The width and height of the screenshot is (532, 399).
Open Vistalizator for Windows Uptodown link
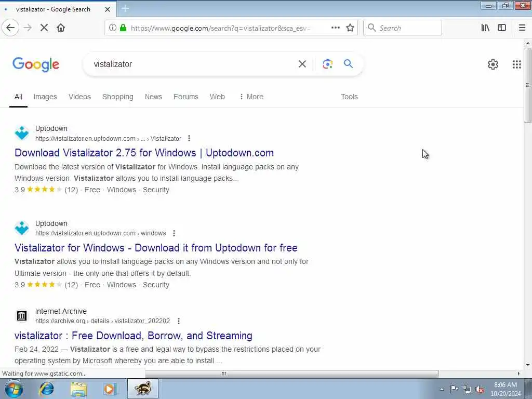point(156,248)
